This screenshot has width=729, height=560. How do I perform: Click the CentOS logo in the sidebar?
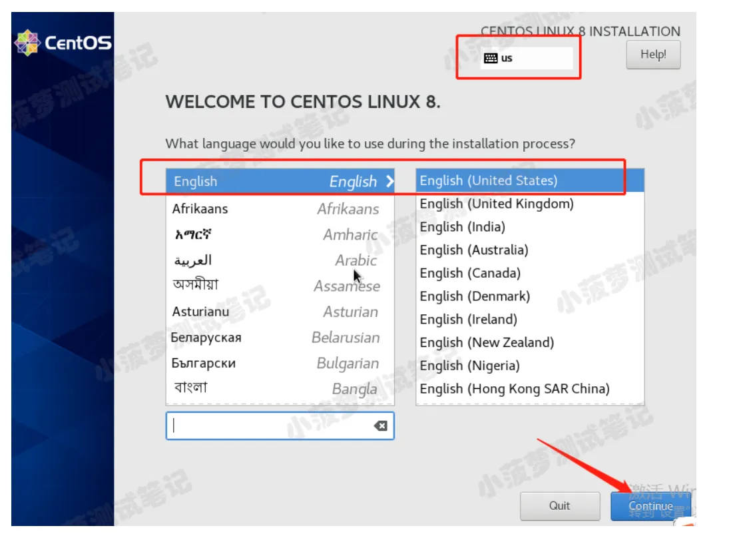coord(63,43)
